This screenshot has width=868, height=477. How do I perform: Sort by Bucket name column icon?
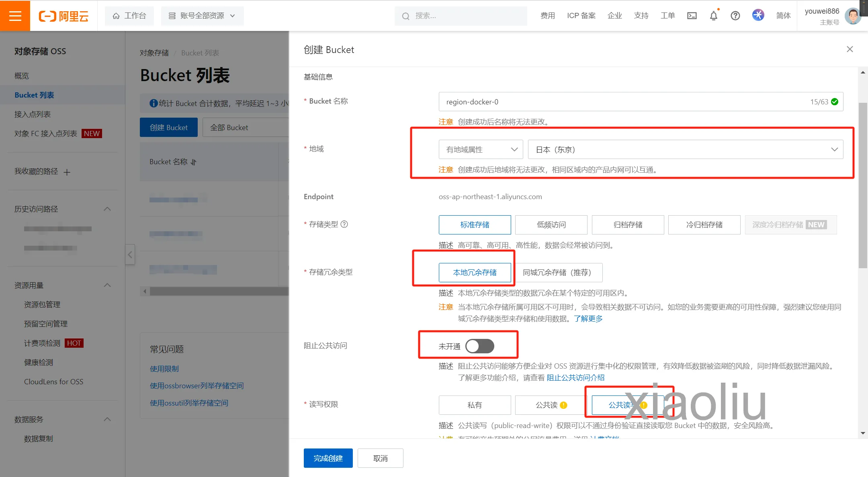(x=194, y=162)
